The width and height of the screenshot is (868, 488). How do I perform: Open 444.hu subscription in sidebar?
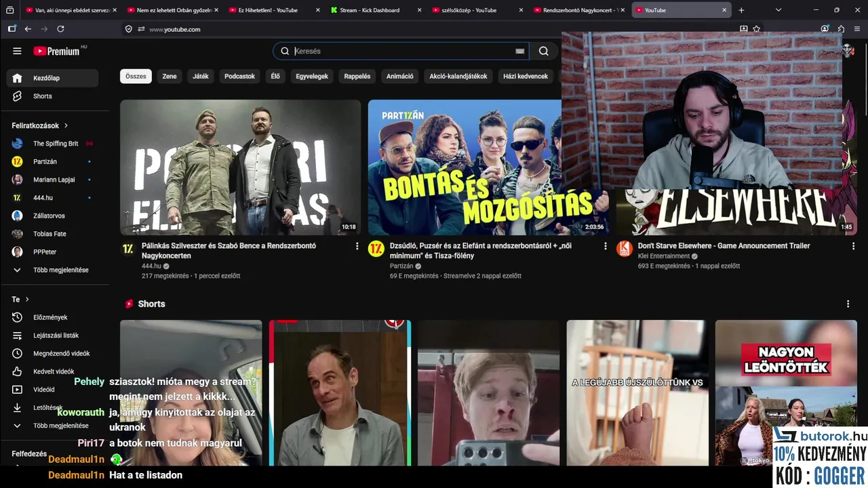52,198
